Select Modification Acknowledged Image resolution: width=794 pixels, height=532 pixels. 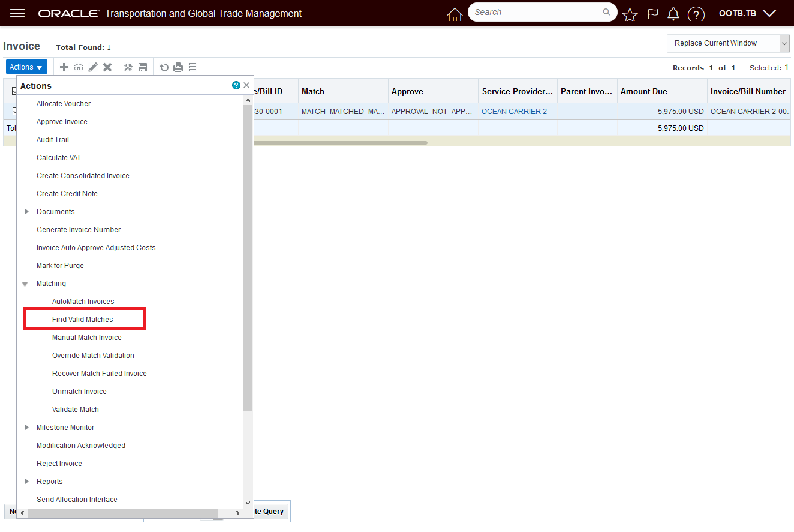pyautogui.click(x=81, y=446)
